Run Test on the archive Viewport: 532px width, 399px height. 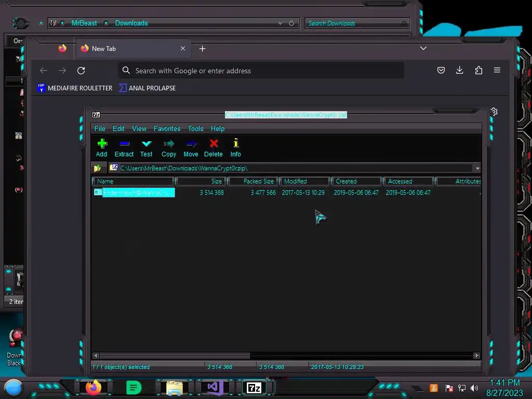[146, 148]
